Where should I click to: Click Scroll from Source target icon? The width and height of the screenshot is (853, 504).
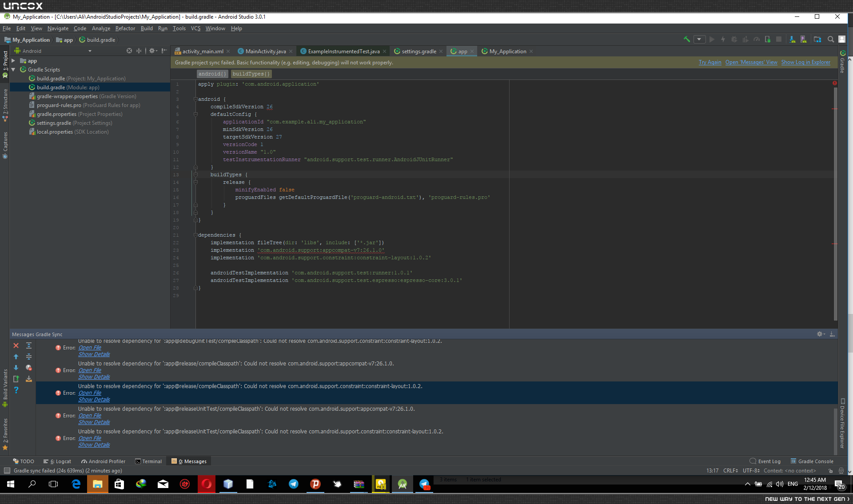(x=129, y=51)
